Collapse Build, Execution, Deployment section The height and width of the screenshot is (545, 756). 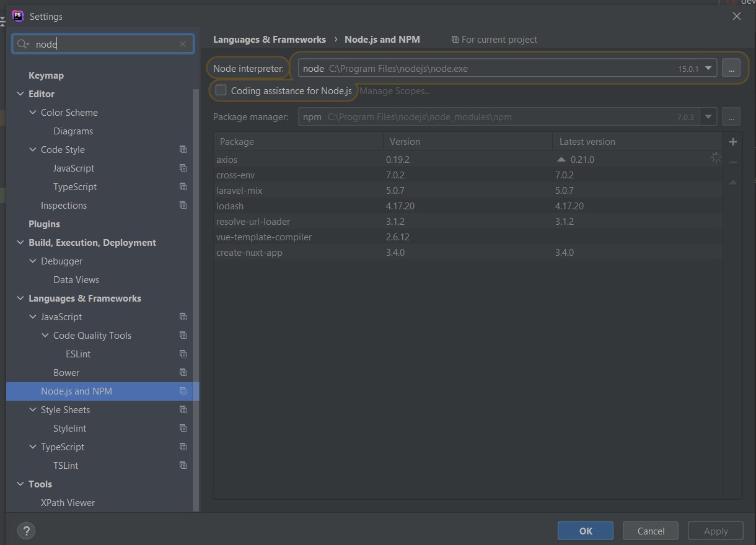pos(20,243)
